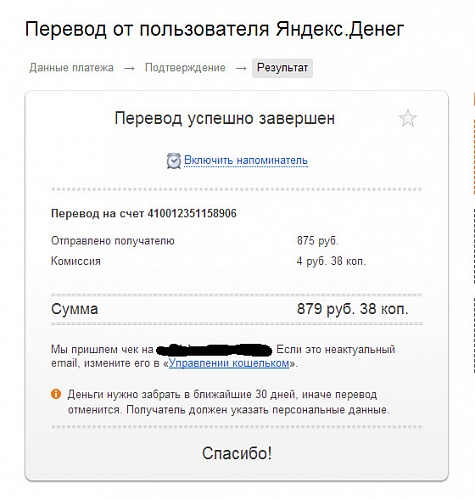
Task: Click the blacked-out email address
Action: pyautogui.click(x=214, y=350)
